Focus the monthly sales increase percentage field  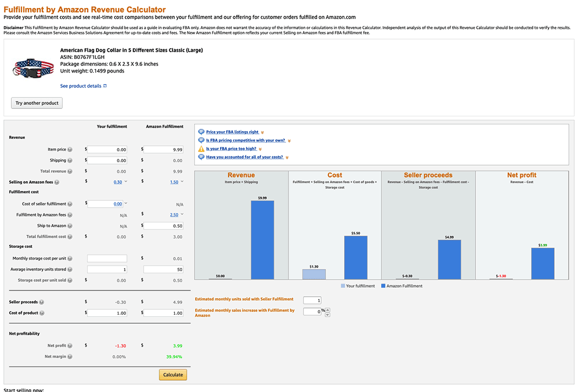tap(312, 311)
